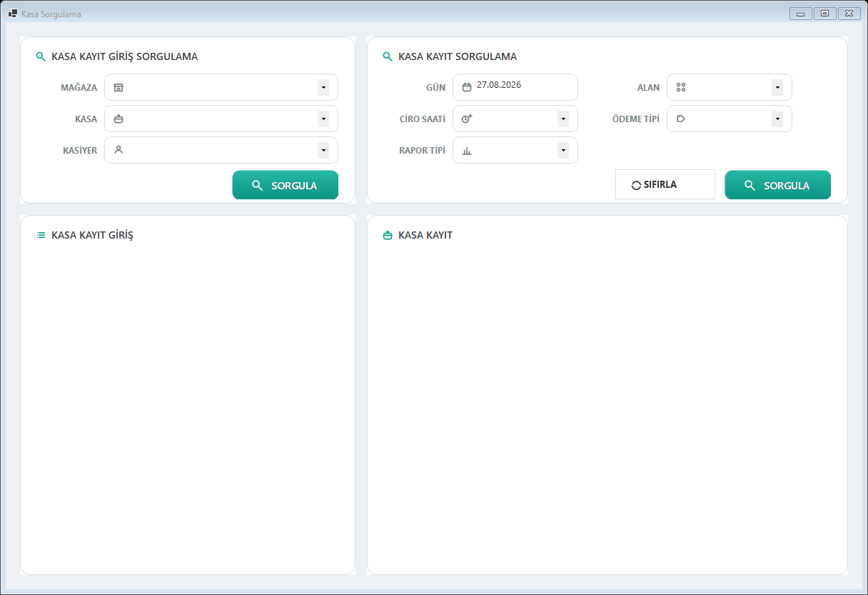868x595 pixels.
Task: Click the GÜN label
Action: [436, 87]
